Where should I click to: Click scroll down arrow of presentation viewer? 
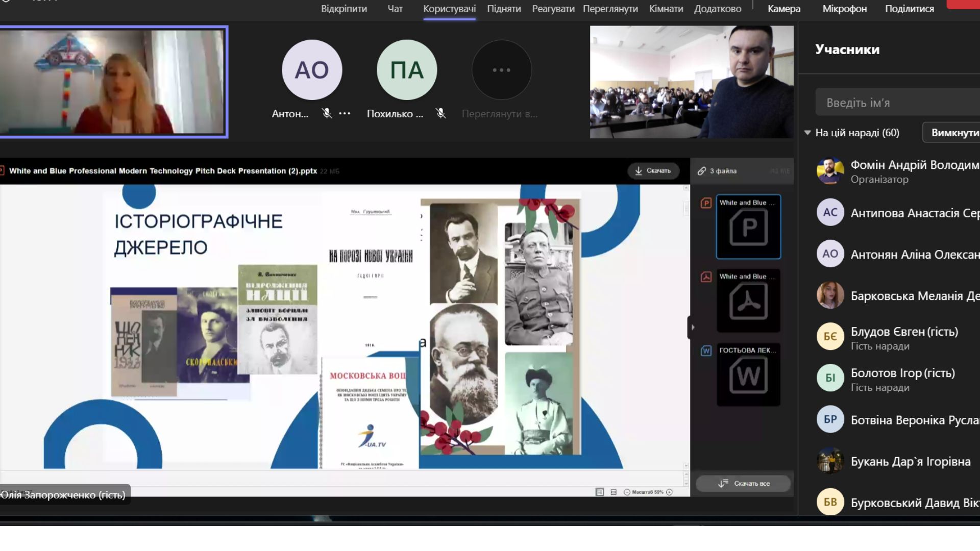coord(686,466)
